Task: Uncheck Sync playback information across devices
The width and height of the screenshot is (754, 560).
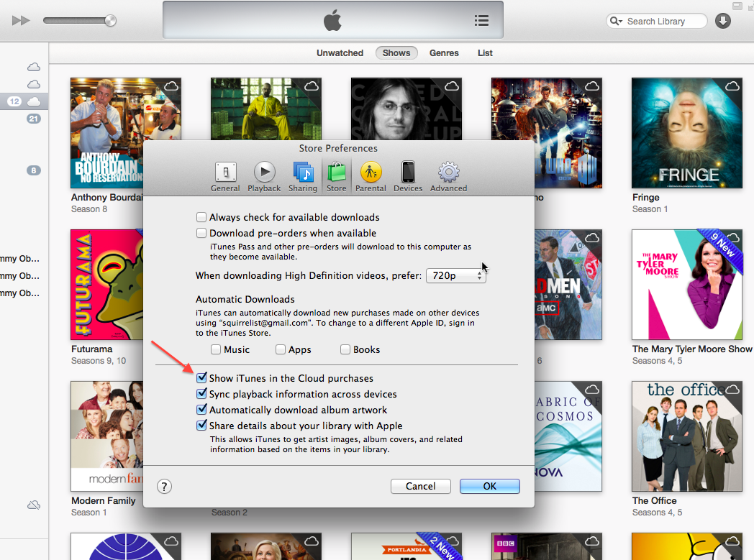Action: pyautogui.click(x=202, y=394)
